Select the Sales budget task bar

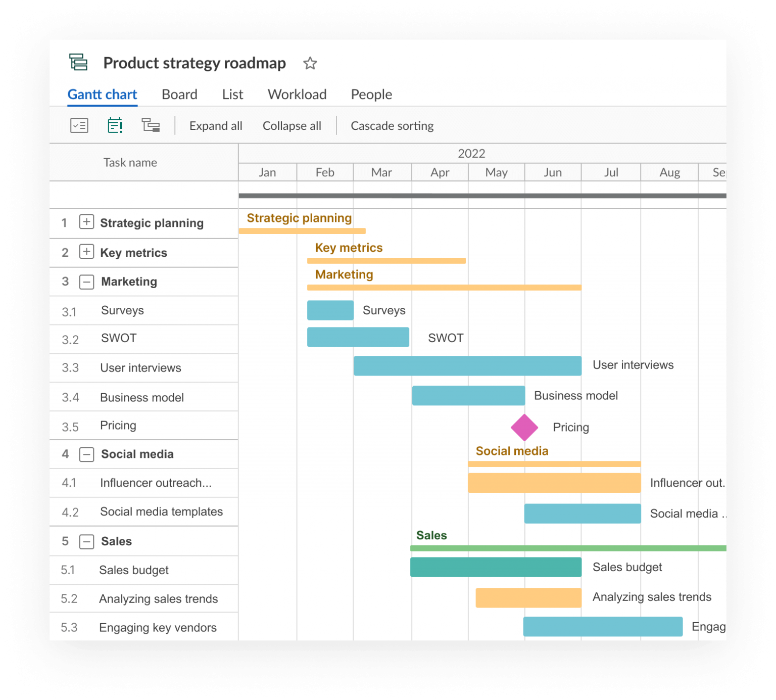point(496,567)
